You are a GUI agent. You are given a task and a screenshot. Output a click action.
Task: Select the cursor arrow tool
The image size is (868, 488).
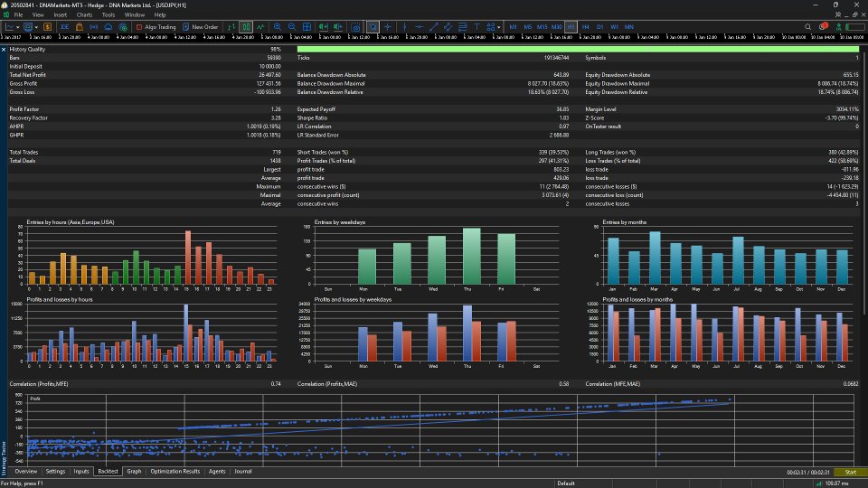point(373,26)
